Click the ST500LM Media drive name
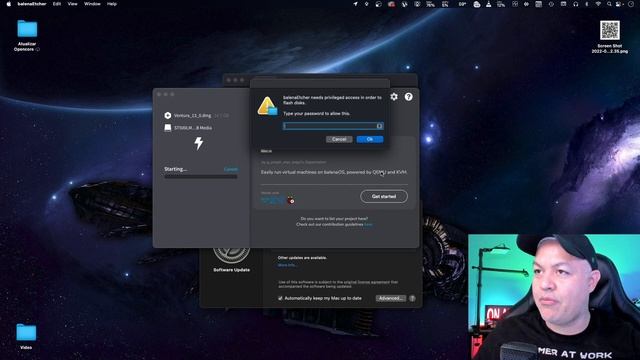640x360 pixels. (x=193, y=128)
